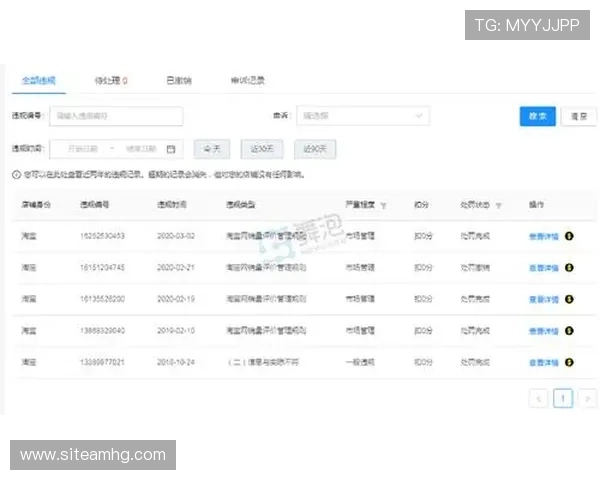Filter violations by 今天 (today)

[212, 149]
